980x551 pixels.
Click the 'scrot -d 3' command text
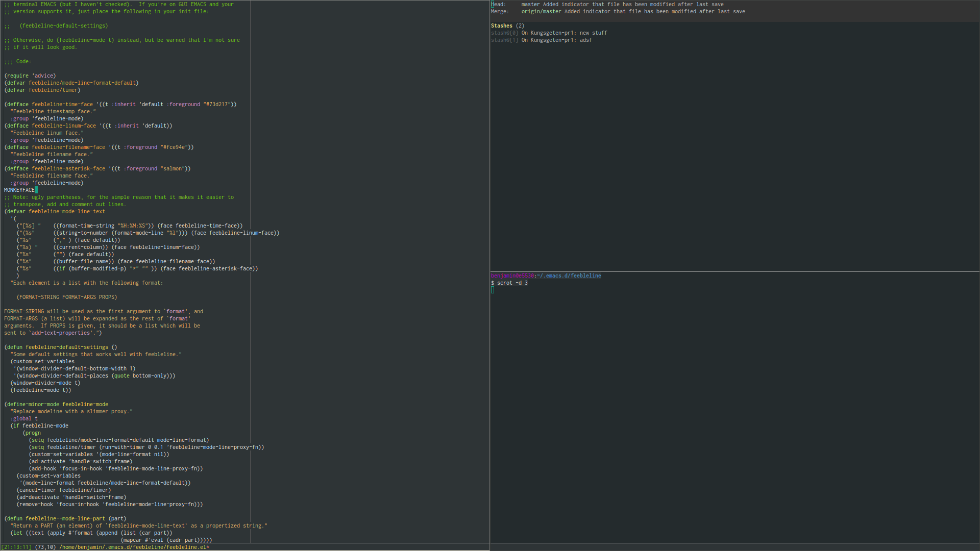(x=512, y=283)
